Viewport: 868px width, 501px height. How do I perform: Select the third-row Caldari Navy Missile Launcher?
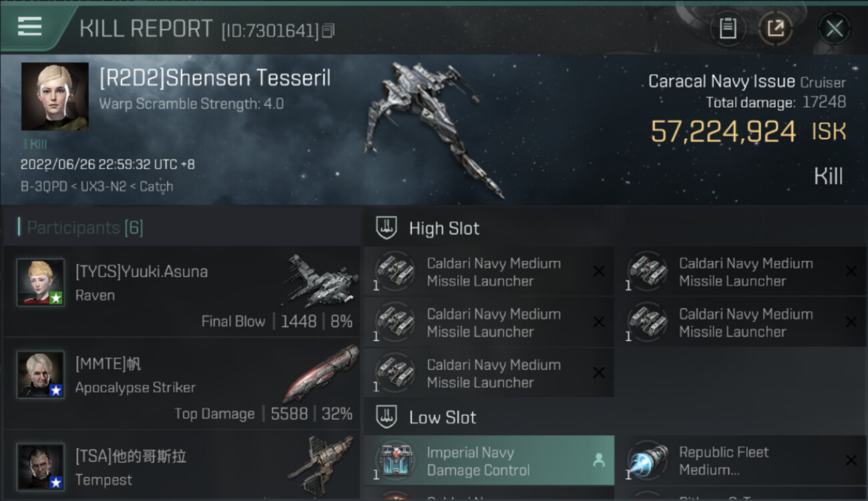click(x=489, y=373)
